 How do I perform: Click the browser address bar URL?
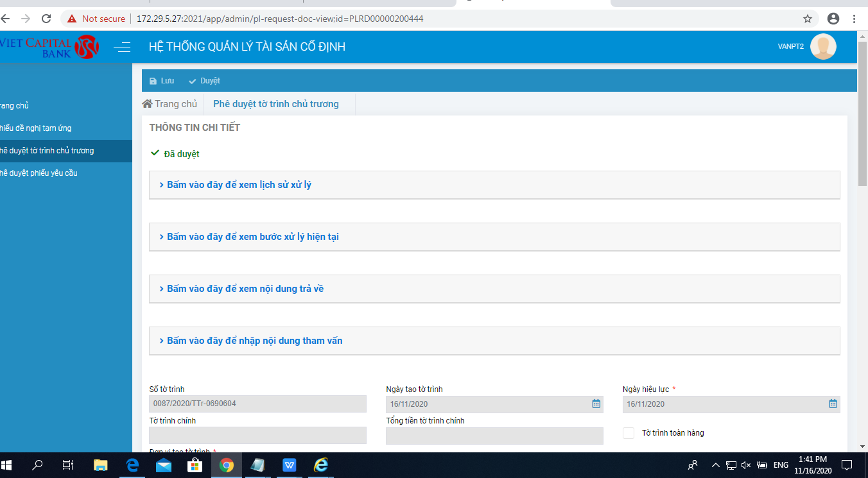pos(280,19)
